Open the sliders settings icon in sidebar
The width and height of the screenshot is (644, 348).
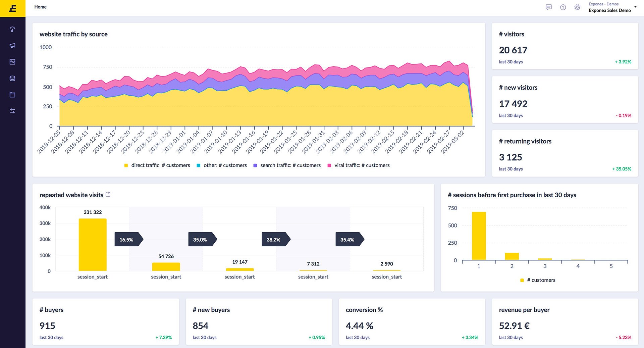[x=12, y=111]
